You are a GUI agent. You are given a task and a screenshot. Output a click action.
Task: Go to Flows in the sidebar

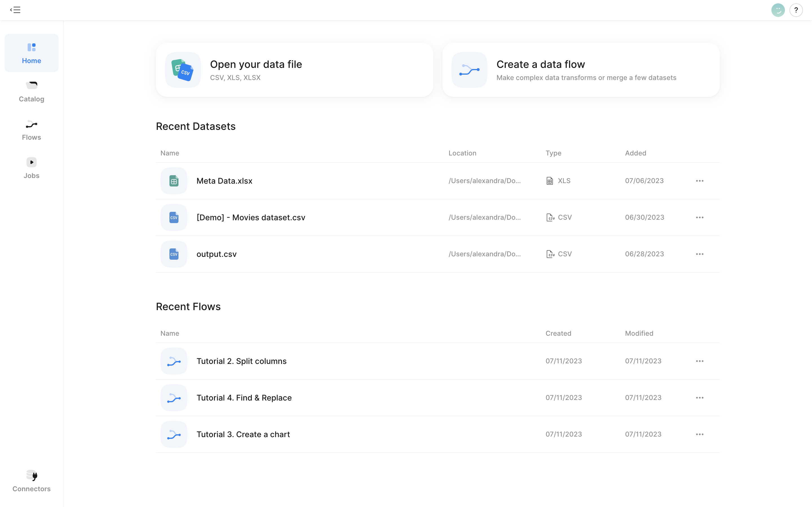click(32, 130)
